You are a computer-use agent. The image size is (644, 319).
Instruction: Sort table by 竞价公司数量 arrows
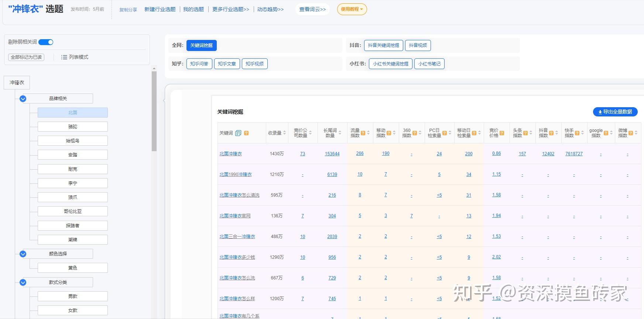coord(311,133)
